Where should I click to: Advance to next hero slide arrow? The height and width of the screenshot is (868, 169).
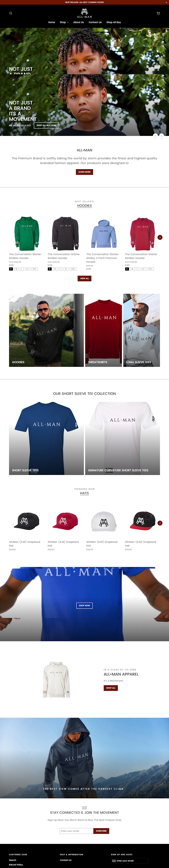click(x=162, y=136)
